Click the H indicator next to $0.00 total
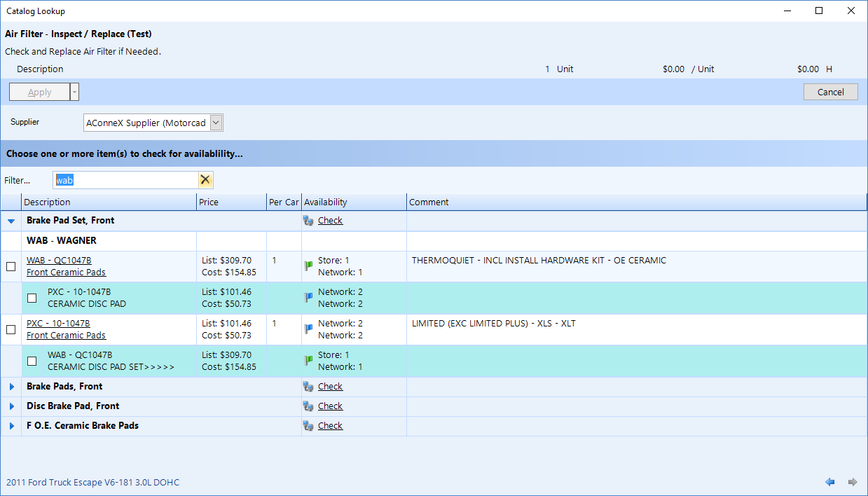 click(x=829, y=69)
